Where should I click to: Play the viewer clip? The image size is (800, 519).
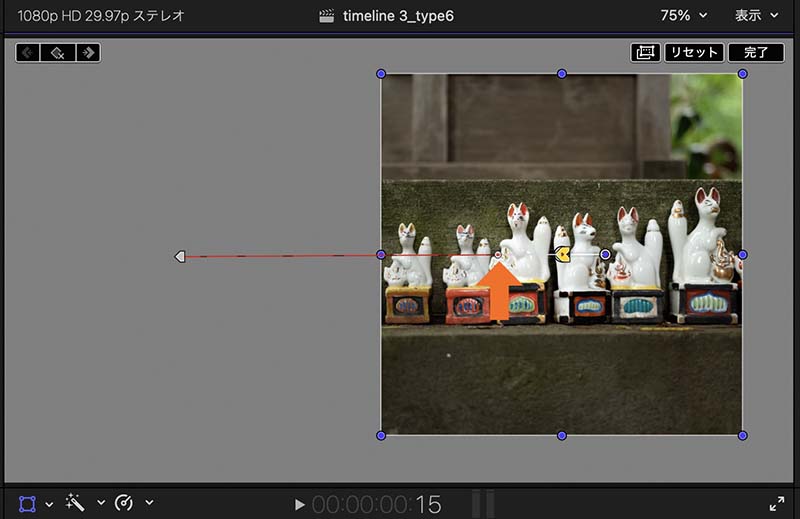pyautogui.click(x=299, y=505)
